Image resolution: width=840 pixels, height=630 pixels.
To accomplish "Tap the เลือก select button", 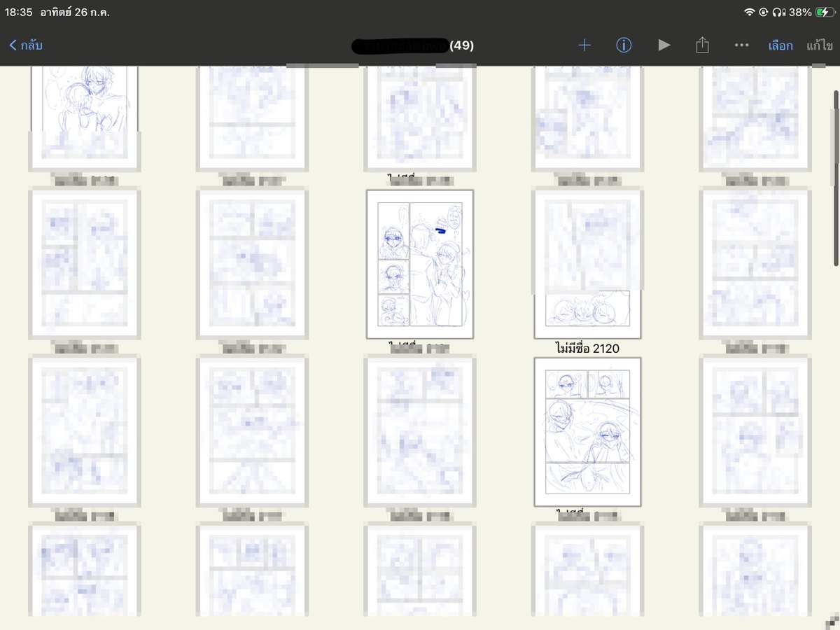I will 780,45.
